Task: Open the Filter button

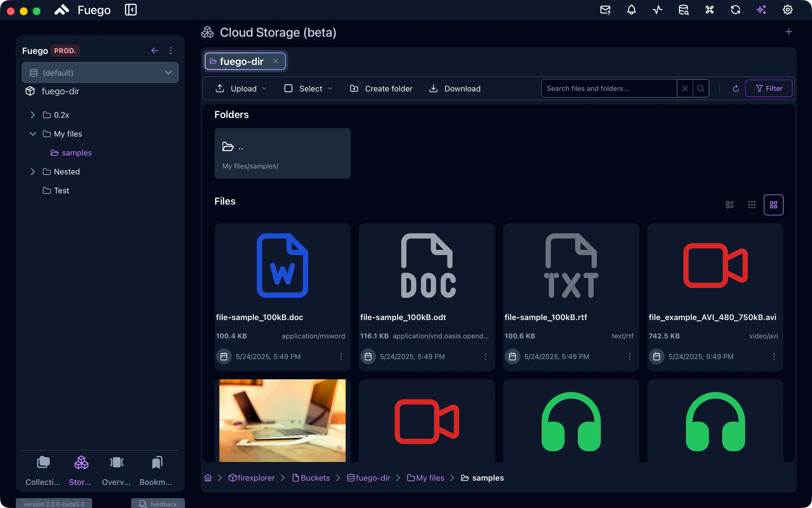Action: 769,88
